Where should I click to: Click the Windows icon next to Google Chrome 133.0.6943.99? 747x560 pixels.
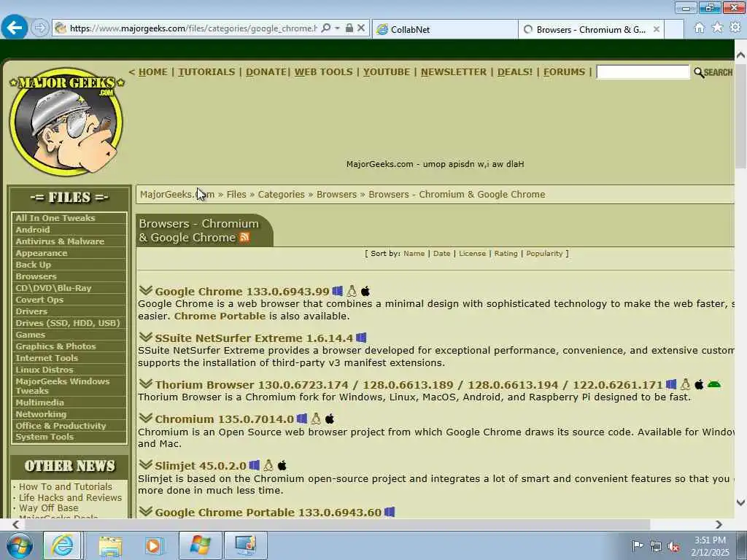(x=337, y=291)
